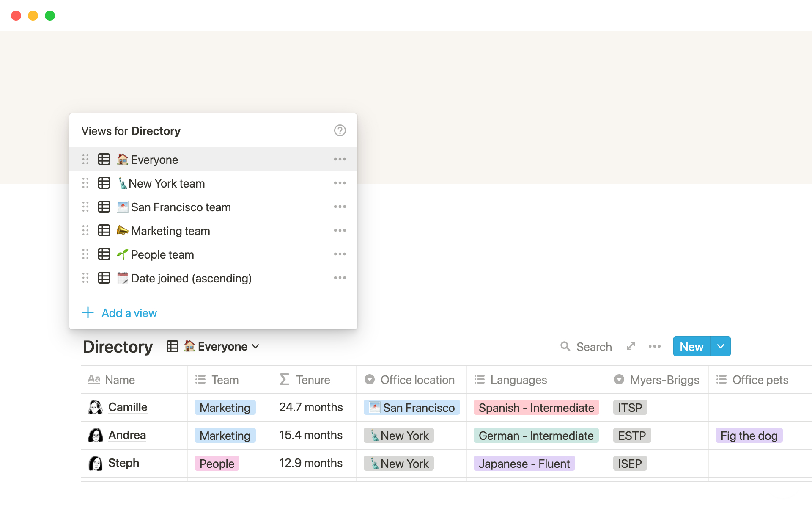This screenshot has height=508, width=812.
Task: Click the Search magnifier in database toolbar
Action: (x=565, y=346)
